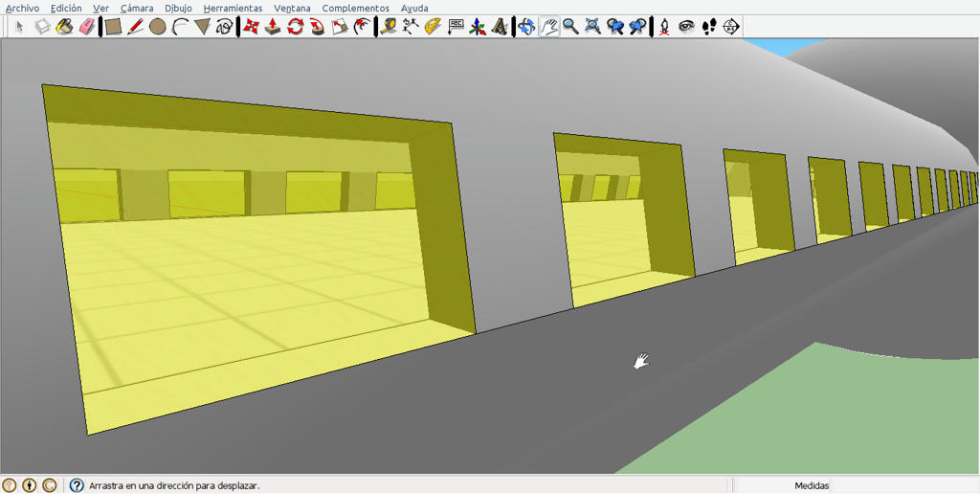Pick the Paint Bucket tool
The height and width of the screenshot is (494, 980).
point(64,27)
